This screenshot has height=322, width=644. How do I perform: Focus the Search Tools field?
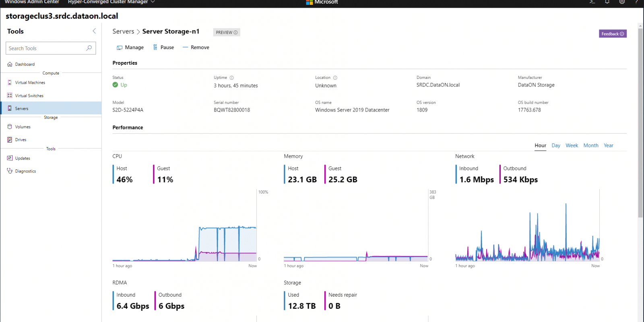[x=51, y=48]
